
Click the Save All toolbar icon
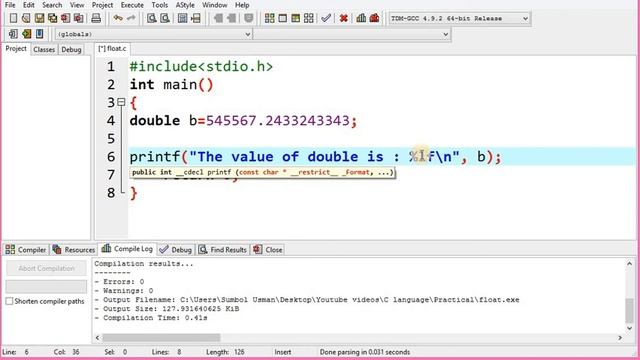pyautogui.click(x=52, y=18)
